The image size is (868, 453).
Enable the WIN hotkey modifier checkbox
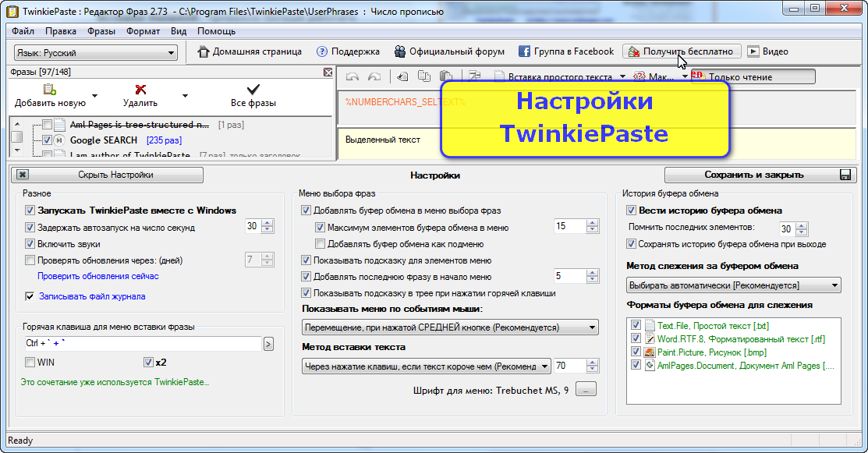point(30,363)
